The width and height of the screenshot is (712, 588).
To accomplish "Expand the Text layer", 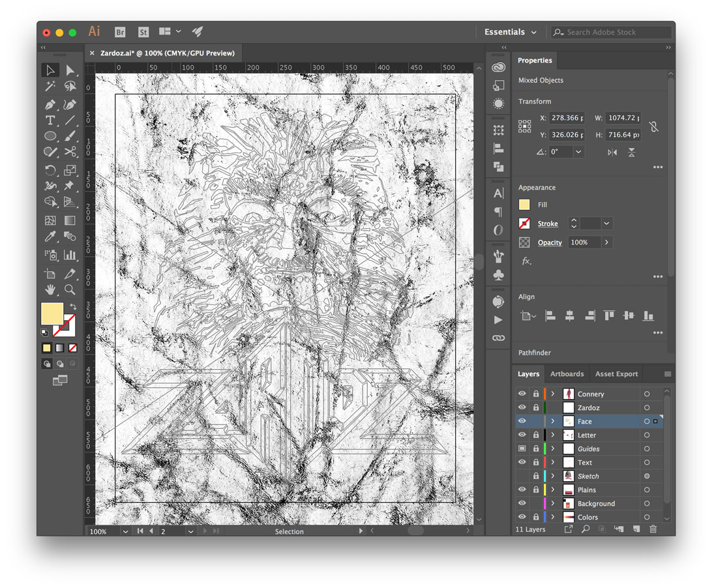I will 553,462.
